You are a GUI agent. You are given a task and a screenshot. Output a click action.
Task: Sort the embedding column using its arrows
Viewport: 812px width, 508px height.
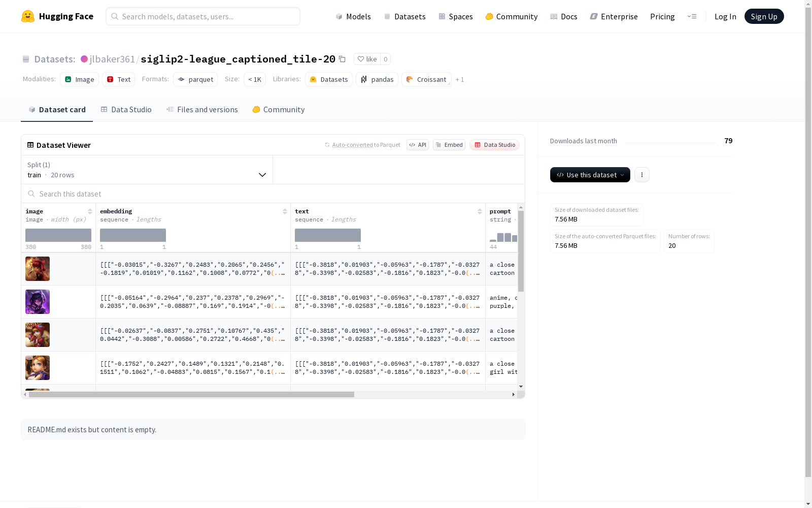285,211
